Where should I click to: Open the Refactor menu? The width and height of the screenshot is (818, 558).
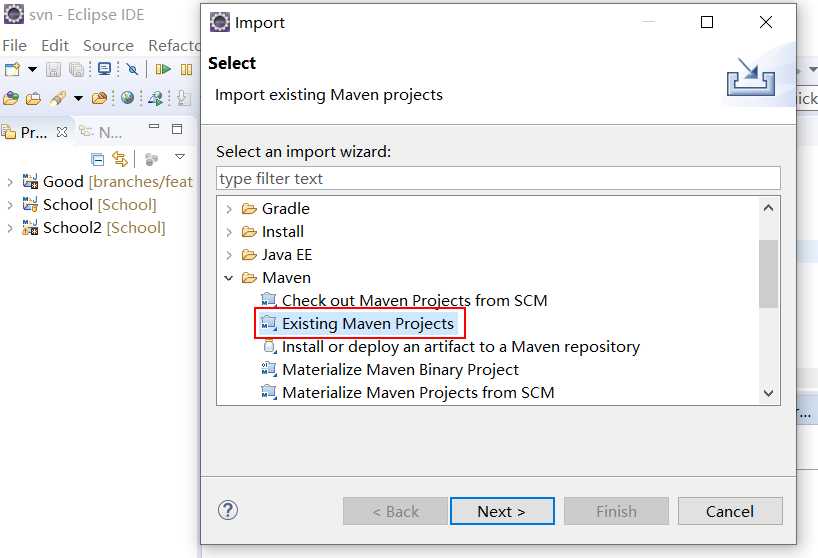pyautogui.click(x=174, y=46)
